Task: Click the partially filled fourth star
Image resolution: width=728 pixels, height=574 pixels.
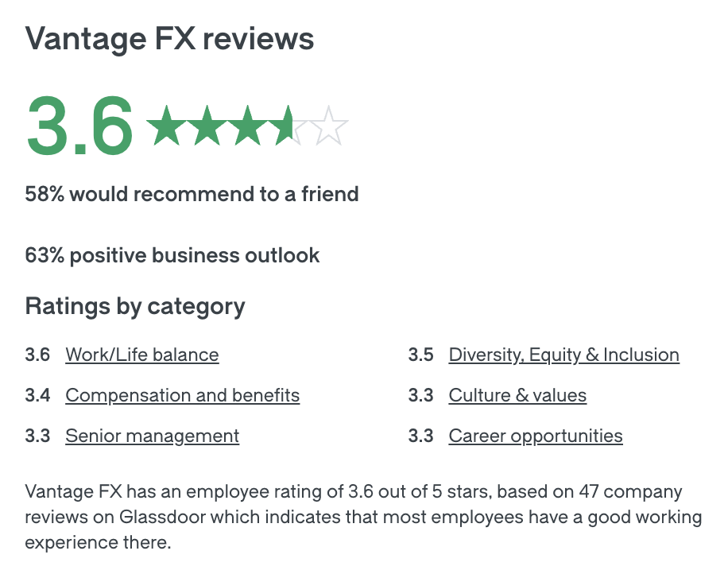Action: (288, 126)
